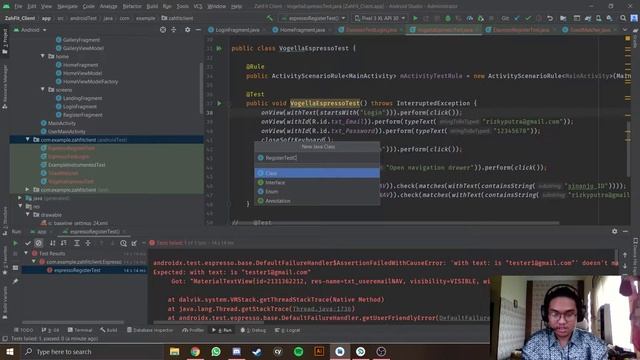This screenshot has width=640, height=360.
Task: Open the Android project view dropdown
Action: (x=30, y=30)
